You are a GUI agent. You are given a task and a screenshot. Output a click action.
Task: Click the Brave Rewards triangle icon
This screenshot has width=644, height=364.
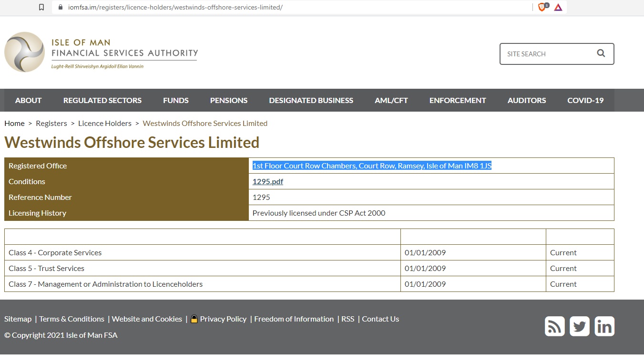pyautogui.click(x=558, y=7)
